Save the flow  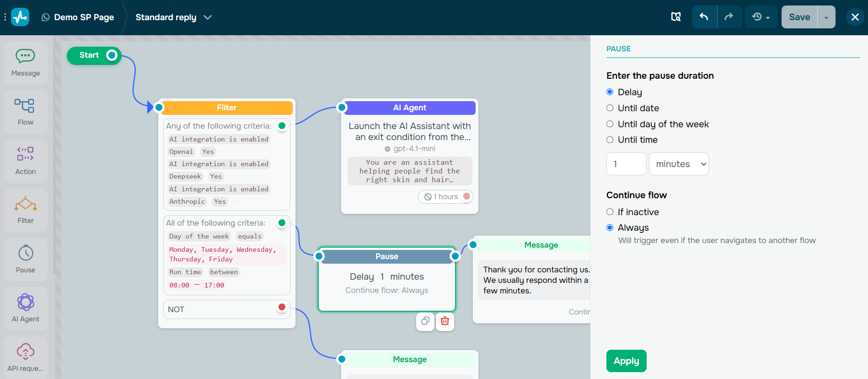[x=799, y=17]
